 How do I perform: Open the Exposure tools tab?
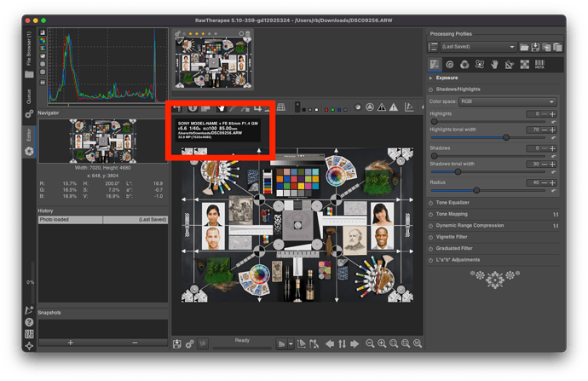point(435,63)
